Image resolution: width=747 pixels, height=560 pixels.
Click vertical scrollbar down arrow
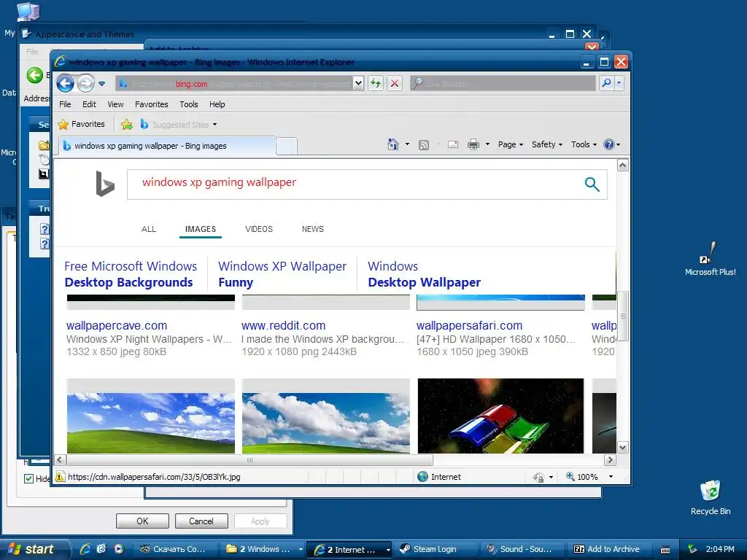(623, 448)
